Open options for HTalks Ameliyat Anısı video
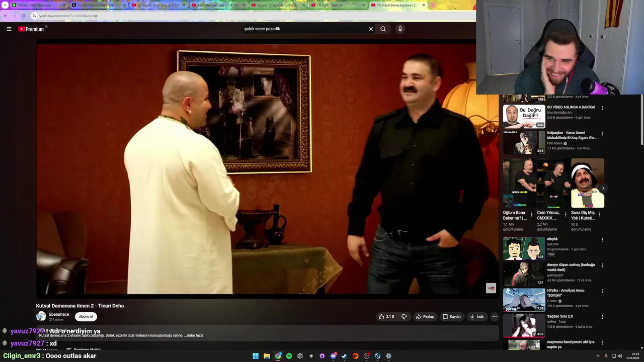The height and width of the screenshot is (362, 644). (602, 292)
